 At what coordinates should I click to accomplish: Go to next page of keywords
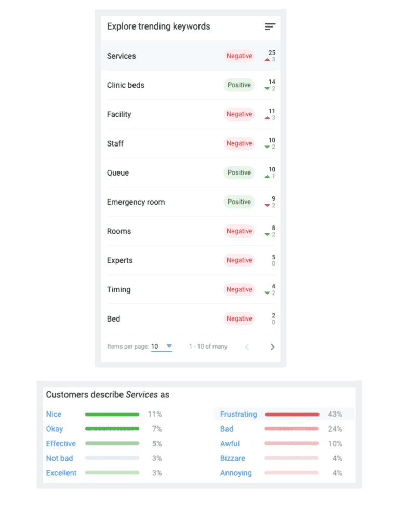tap(272, 347)
